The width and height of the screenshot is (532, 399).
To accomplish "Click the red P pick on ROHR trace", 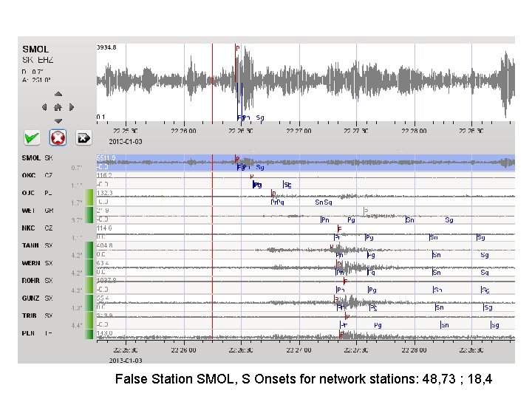I will pos(345,282).
